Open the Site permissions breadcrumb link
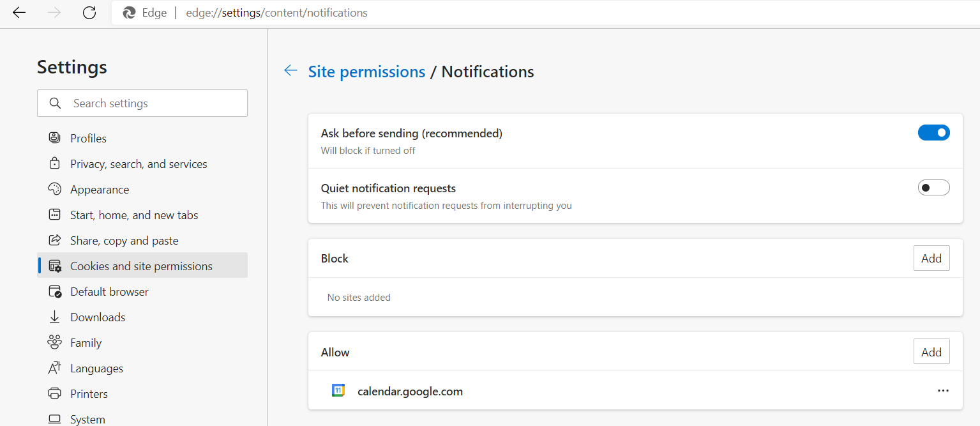 366,72
